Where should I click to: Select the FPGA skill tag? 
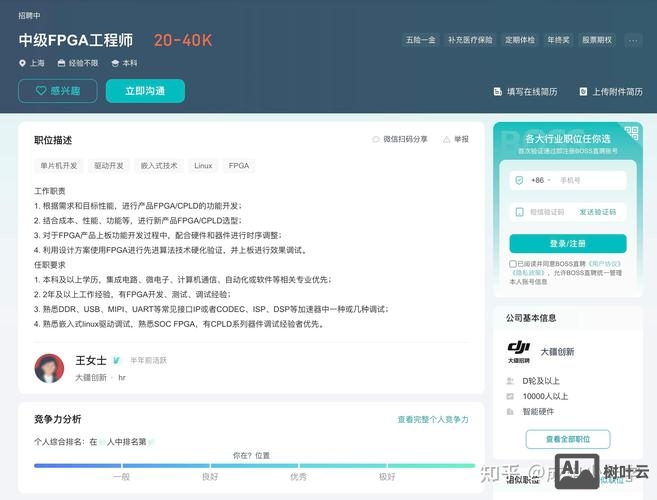239,166
